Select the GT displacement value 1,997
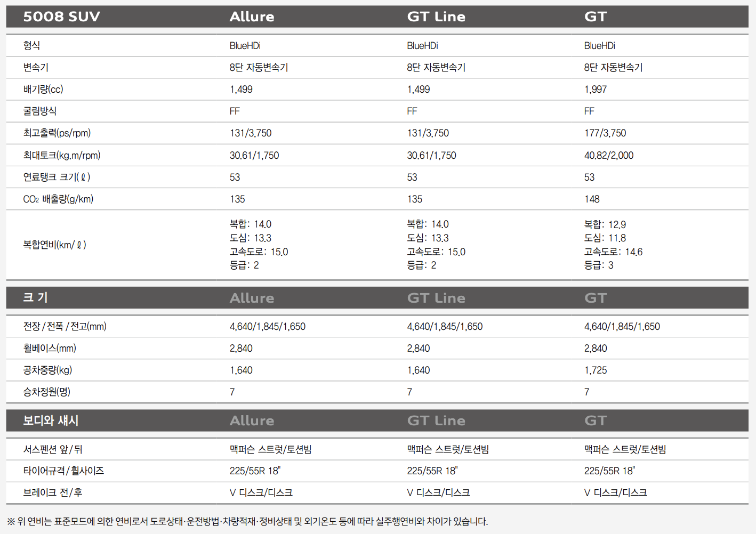This screenshot has width=756, height=534. [x=596, y=89]
